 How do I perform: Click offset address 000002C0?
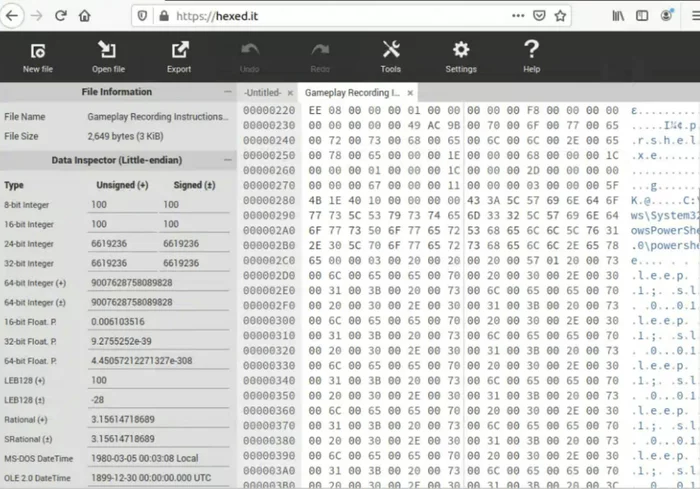coord(269,260)
